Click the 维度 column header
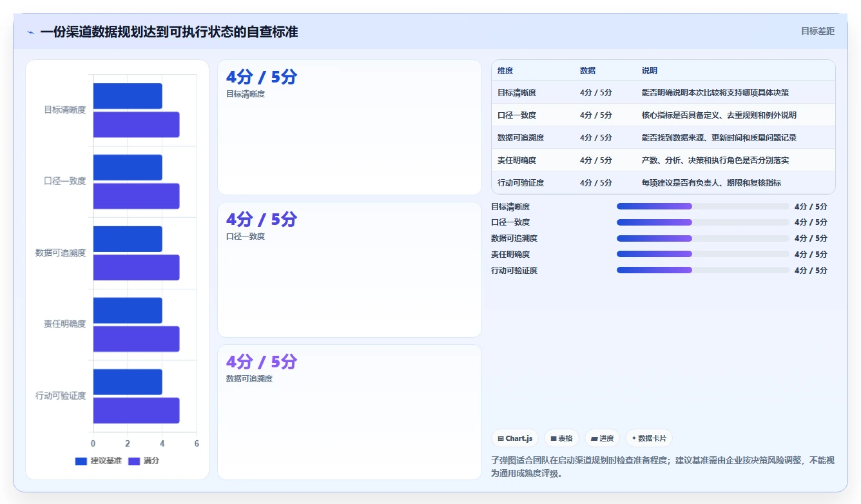The height and width of the screenshot is (504, 861). 505,71
